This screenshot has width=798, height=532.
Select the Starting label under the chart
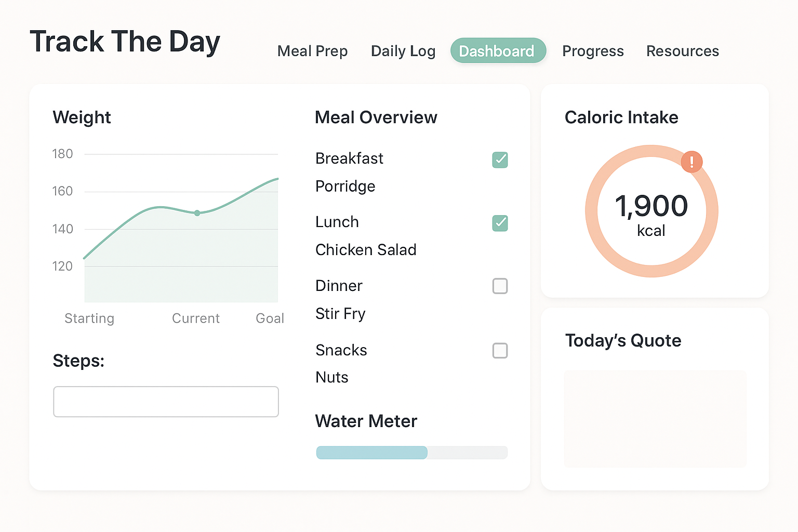tap(89, 318)
